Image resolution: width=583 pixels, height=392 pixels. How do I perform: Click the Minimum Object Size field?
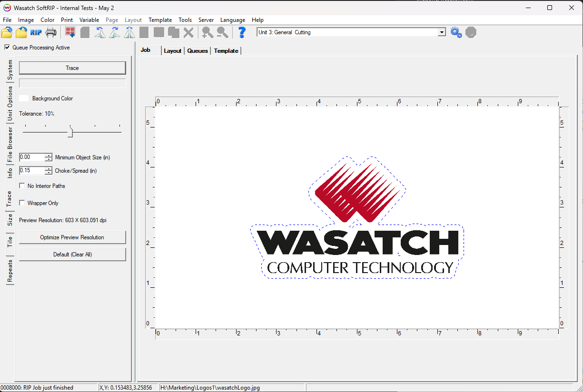tap(32, 157)
